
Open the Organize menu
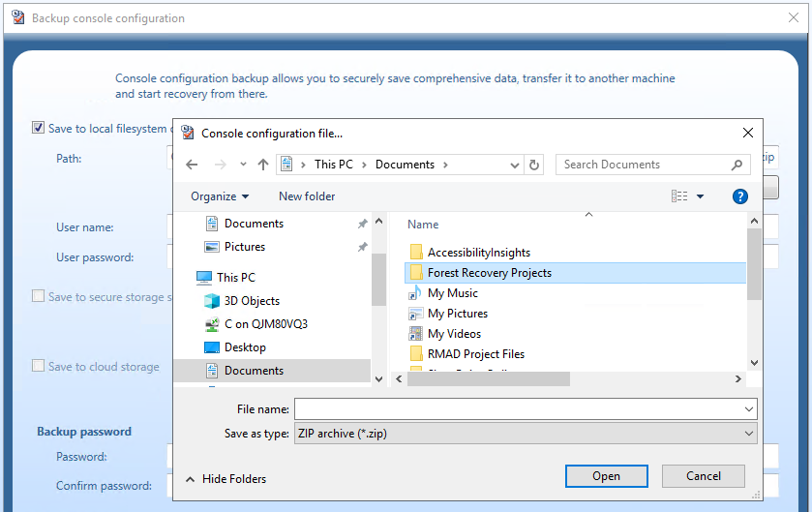point(220,196)
